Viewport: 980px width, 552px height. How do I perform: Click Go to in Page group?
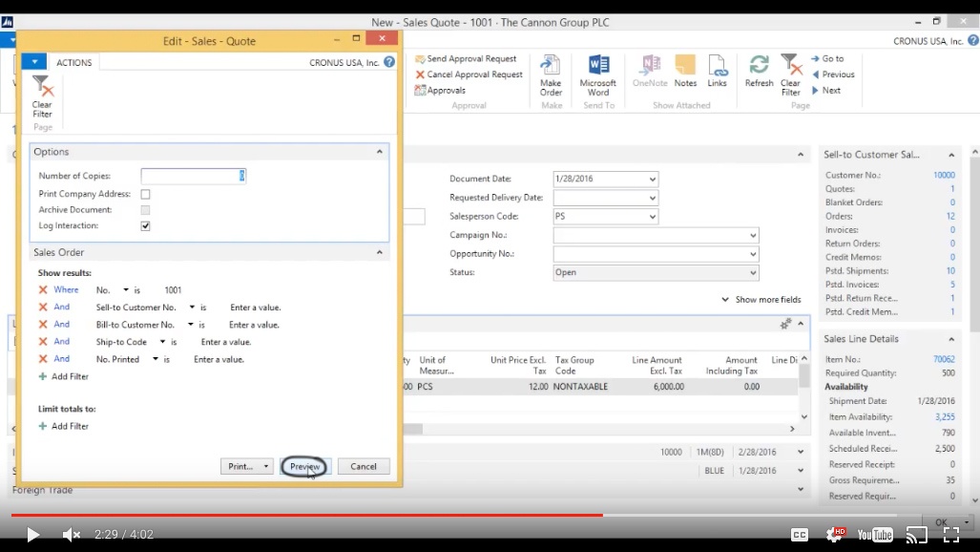coord(827,58)
